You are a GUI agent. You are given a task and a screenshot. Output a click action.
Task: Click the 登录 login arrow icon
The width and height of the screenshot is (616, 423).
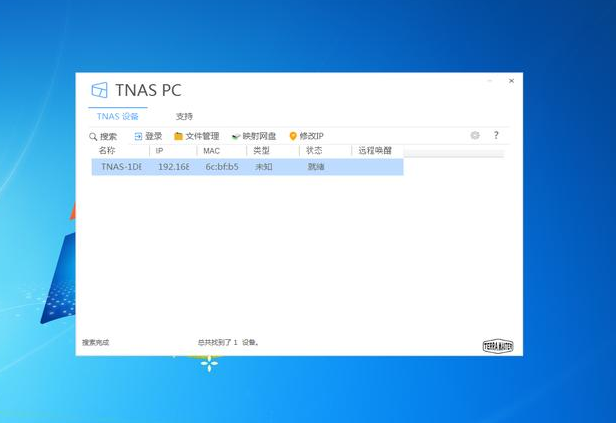[138, 136]
